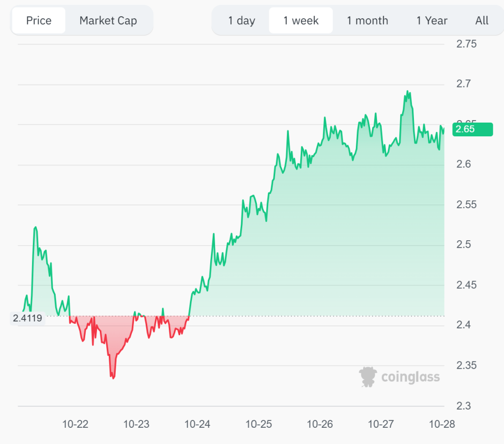Click the 10-22 date label
The height and width of the screenshot is (444, 504).
[x=75, y=424]
